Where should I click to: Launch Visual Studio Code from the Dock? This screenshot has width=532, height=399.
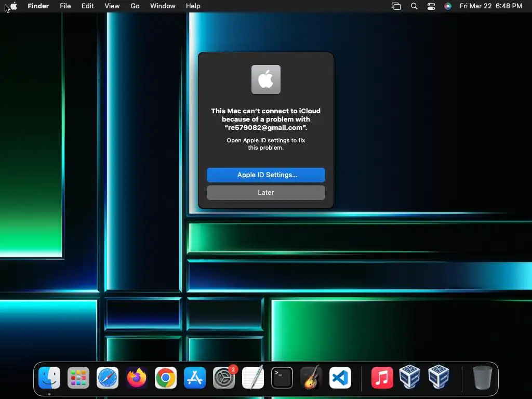point(340,378)
